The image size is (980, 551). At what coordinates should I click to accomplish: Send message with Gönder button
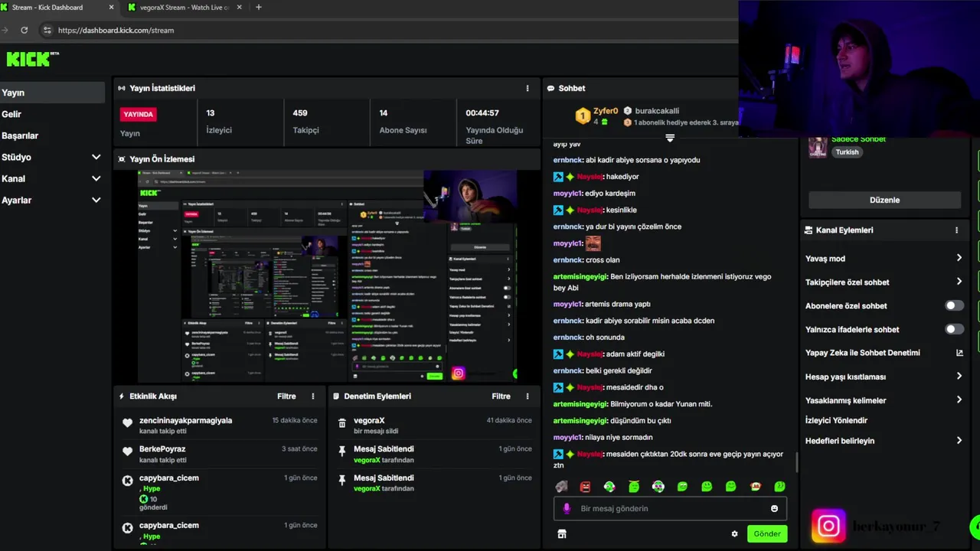tap(767, 534)
